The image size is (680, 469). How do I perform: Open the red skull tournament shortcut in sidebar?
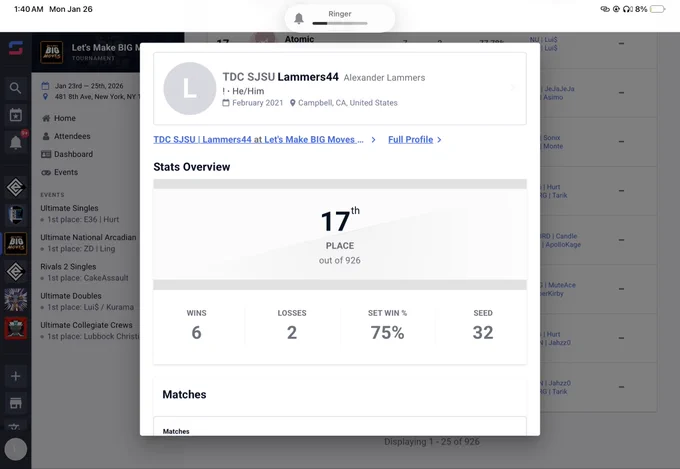coord(16,328)
